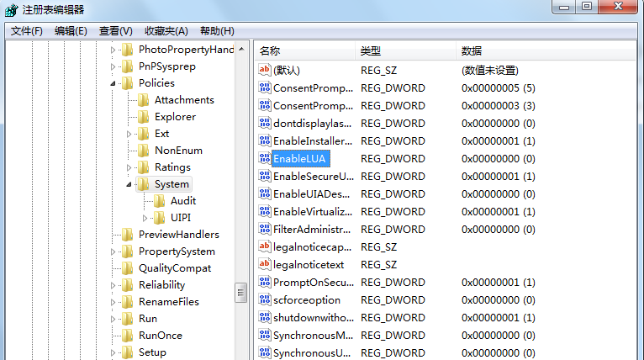Click the EnableUIADes DWORD icon

(265, 193)
